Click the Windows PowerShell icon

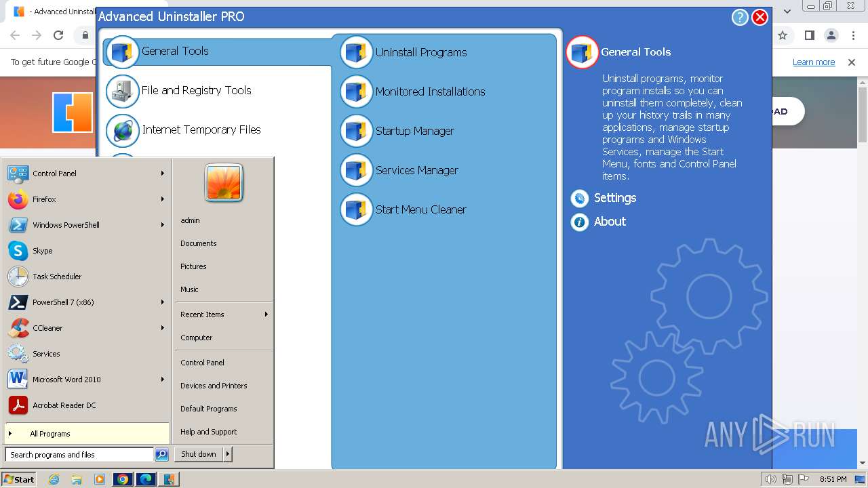(18, 225)
